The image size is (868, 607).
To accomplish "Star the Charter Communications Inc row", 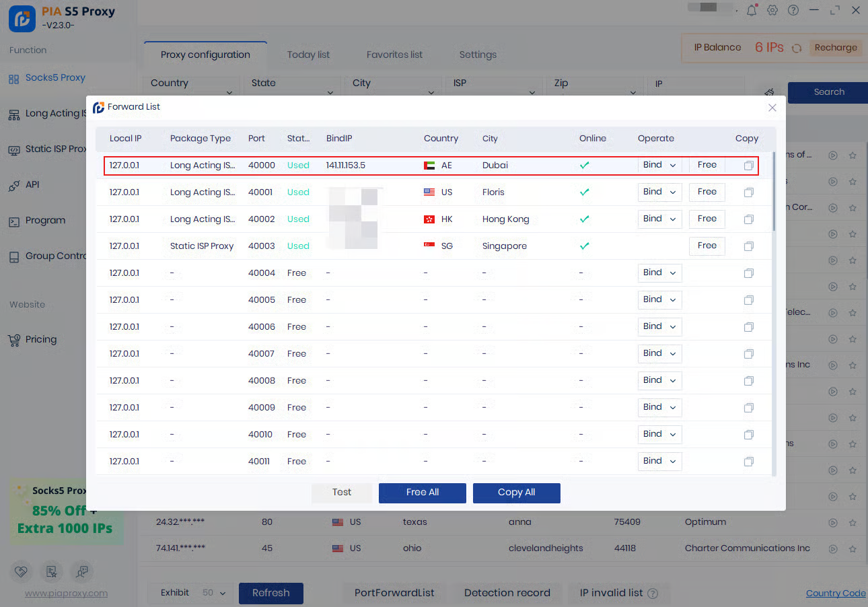I will [x=853, y=548].
